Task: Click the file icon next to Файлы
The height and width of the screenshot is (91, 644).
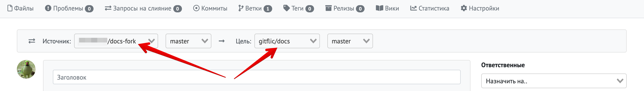Action: [10, 8]
